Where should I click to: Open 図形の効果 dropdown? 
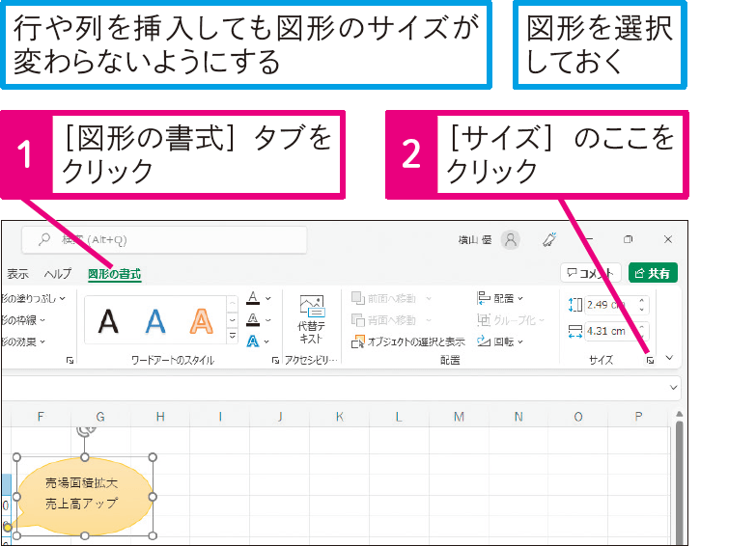[x=23, y=341]
